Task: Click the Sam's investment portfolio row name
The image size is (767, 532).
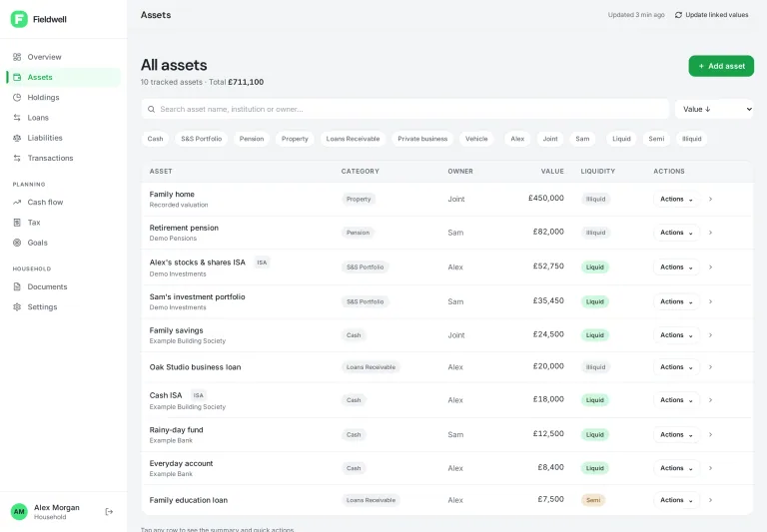Action: click(197, 296)
